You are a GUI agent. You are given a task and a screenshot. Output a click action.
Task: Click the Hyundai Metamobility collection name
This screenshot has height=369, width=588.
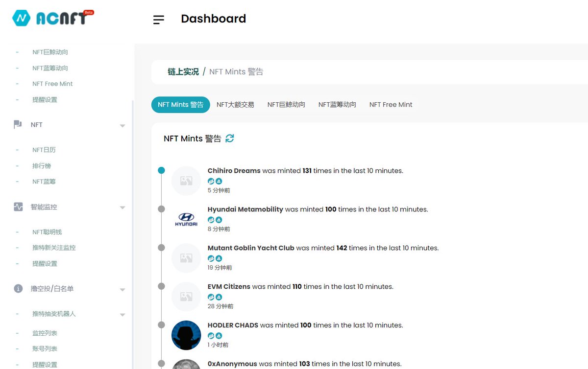click(x=245, y=209)
